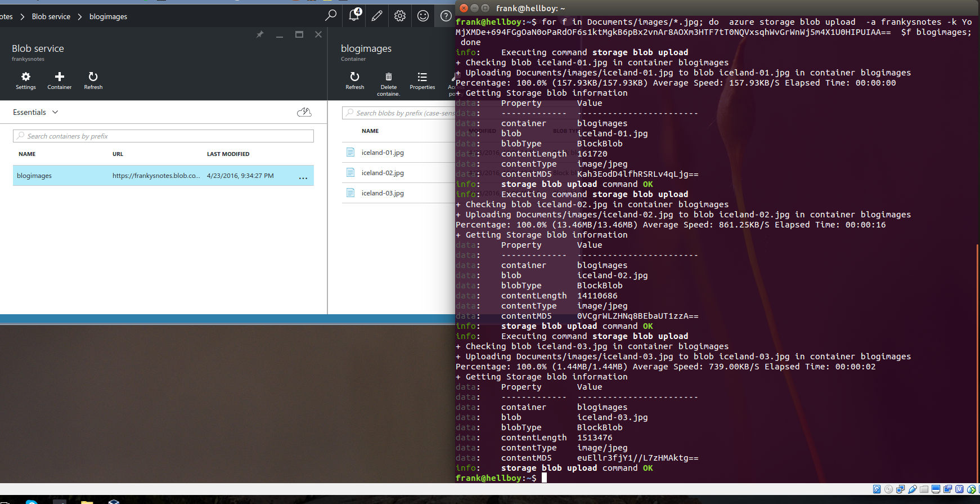Focus the Search blobs by prefix field

398,113
